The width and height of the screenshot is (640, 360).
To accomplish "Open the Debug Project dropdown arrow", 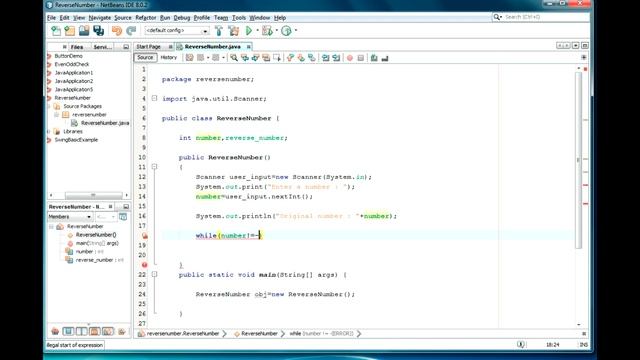I will pos(276,31).
